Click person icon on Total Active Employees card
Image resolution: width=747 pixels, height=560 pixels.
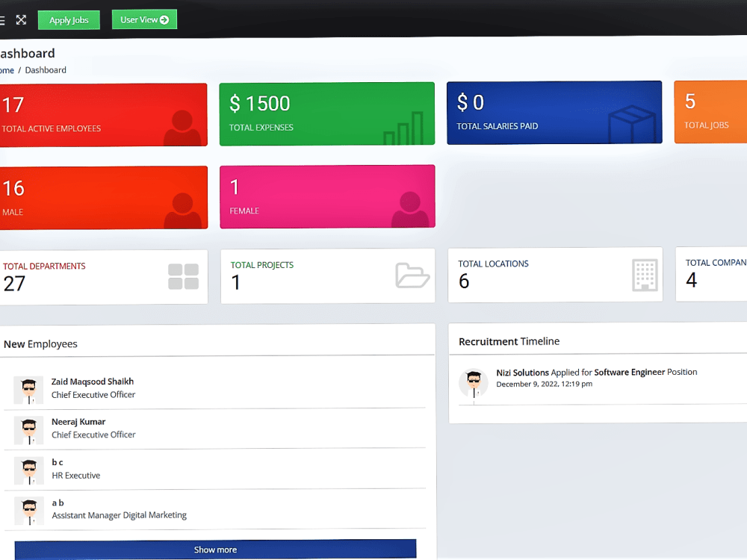[182, 128]
